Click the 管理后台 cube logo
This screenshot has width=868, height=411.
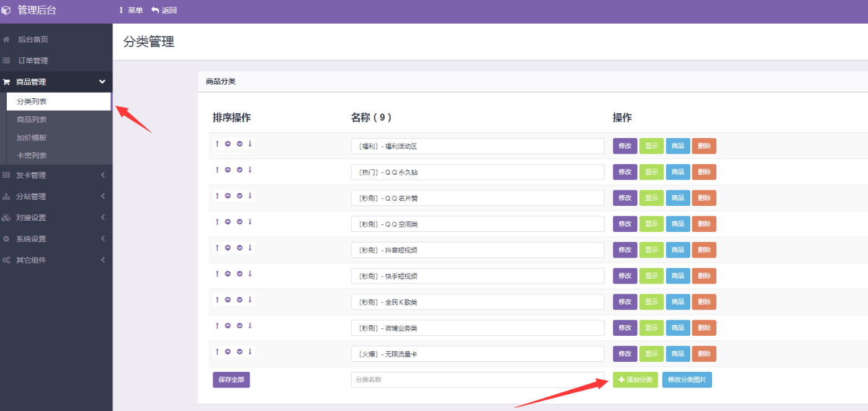pyautogui.click(x=6, y=10)
